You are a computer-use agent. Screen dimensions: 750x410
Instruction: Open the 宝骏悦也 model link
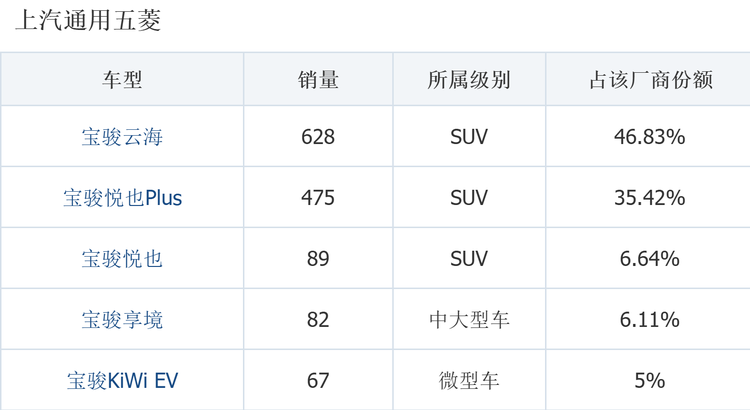tap(122, 259)
